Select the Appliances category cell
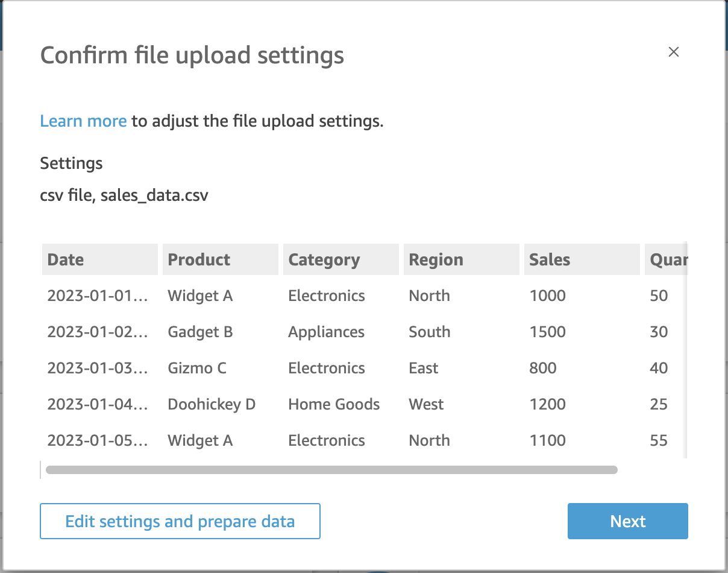Screen dimensions: 728x573 pos(326,332)
